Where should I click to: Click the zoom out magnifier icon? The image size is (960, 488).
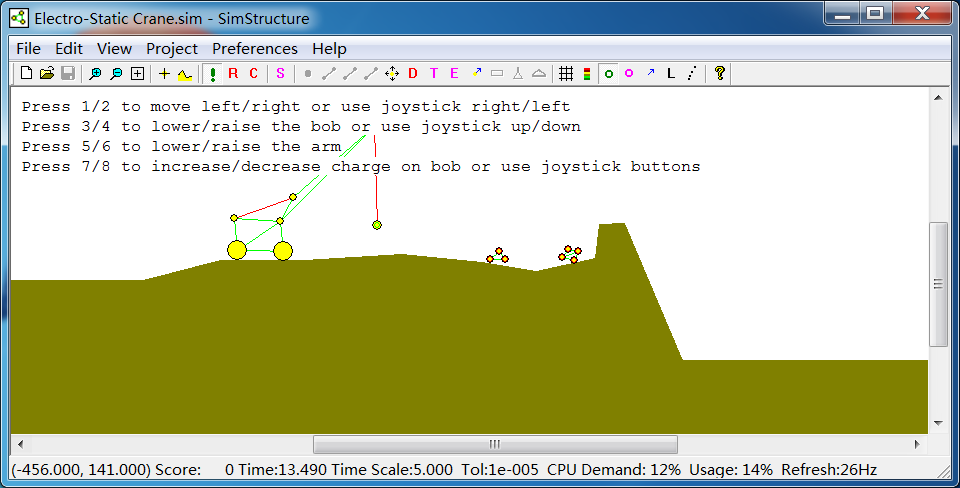tap(116, 73)
